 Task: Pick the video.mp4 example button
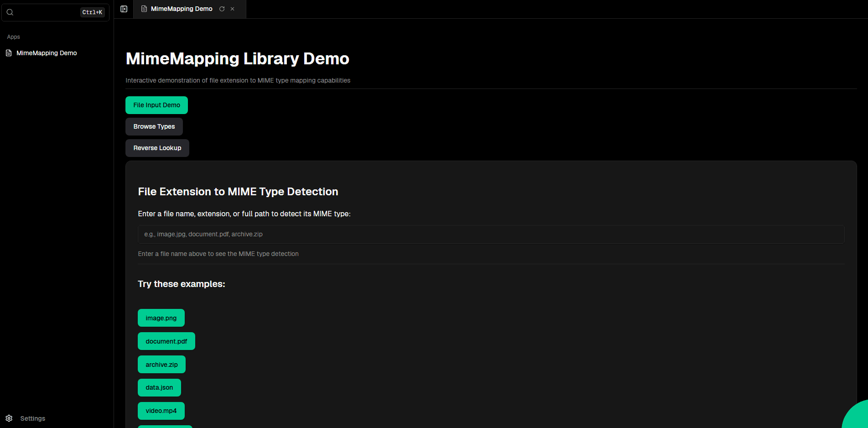161,411
